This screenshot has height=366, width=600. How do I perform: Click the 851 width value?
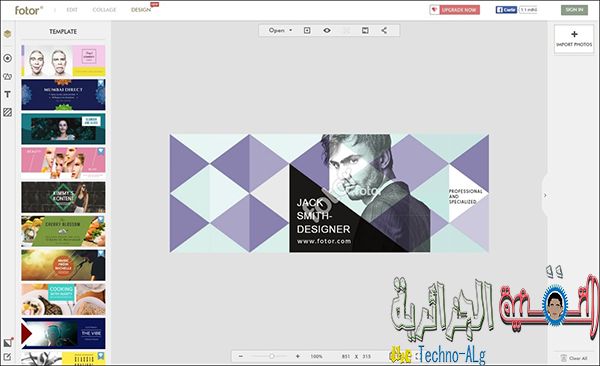coord(346,356)
